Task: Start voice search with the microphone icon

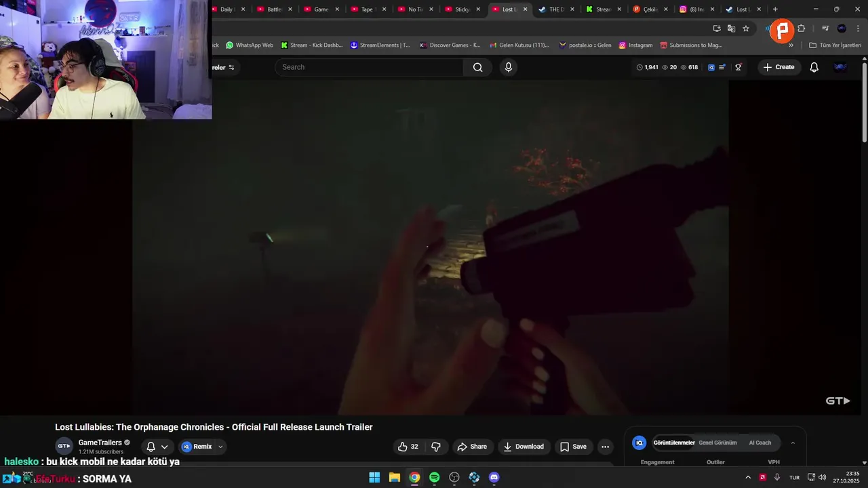Action: click(509, 67)
